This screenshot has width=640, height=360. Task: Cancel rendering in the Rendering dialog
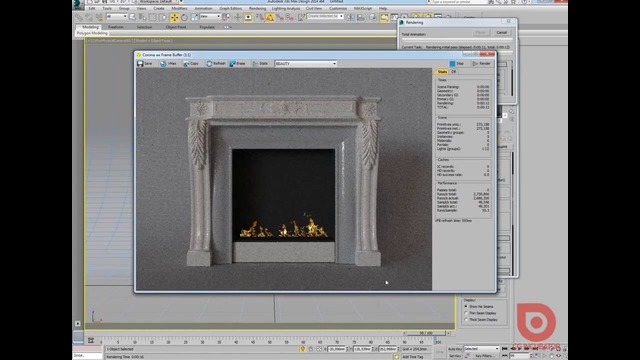coord(502,33)
